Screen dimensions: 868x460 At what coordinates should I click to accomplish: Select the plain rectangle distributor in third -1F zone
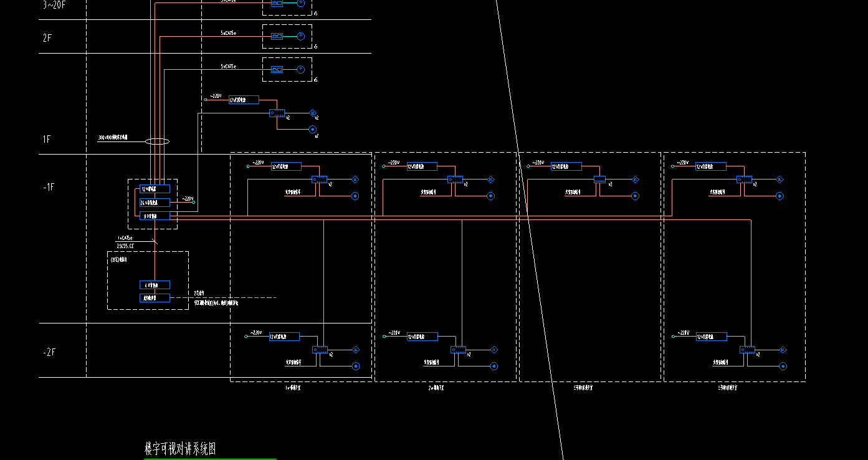(599, 180)
